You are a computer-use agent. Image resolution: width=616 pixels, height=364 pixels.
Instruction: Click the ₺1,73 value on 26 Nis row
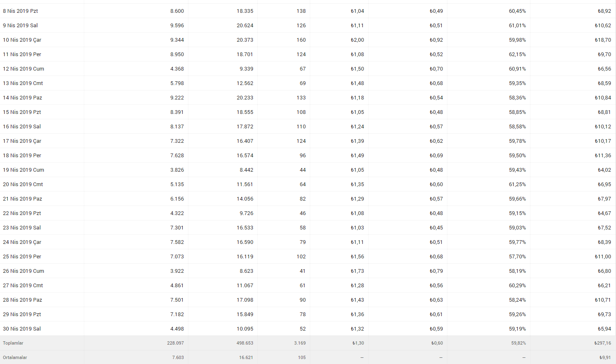pyautogui.click(x=357, y=271)
